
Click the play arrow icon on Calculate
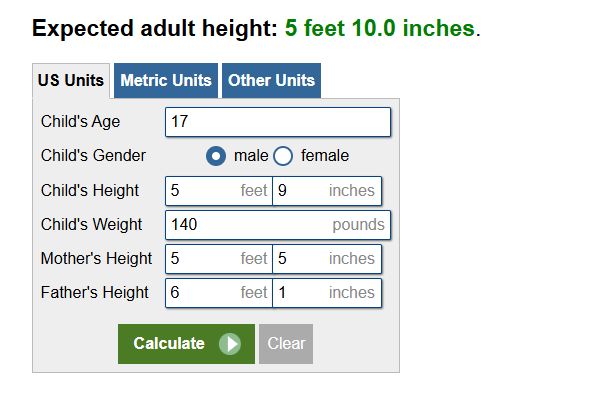230,344
